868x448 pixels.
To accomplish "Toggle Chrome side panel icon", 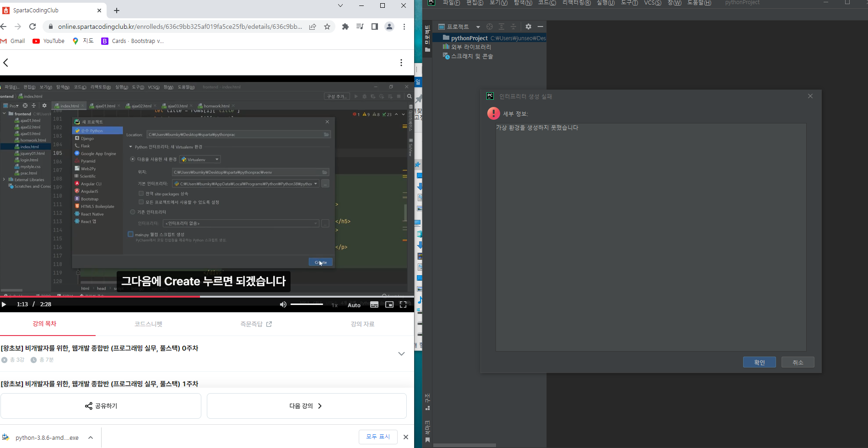I will 375,27.
